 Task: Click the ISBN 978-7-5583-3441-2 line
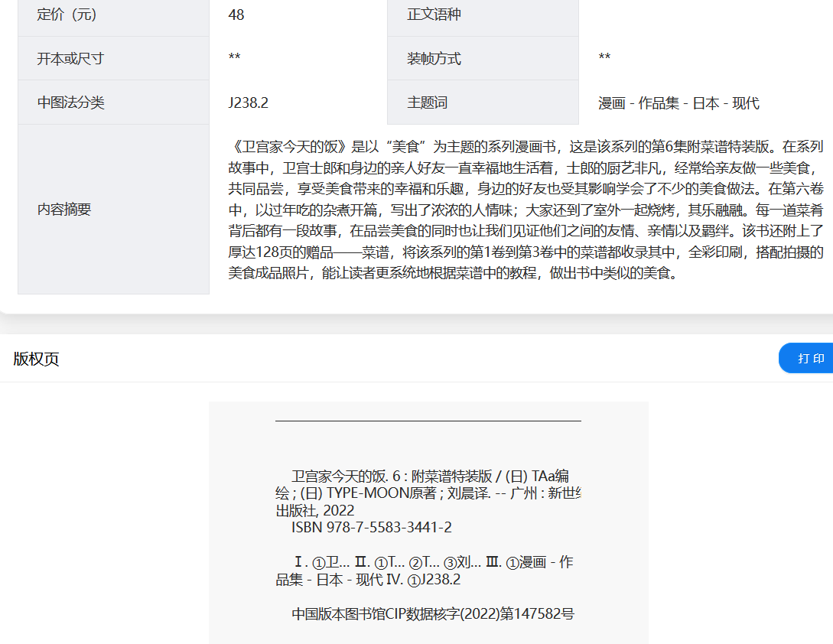tap(371, 528)
